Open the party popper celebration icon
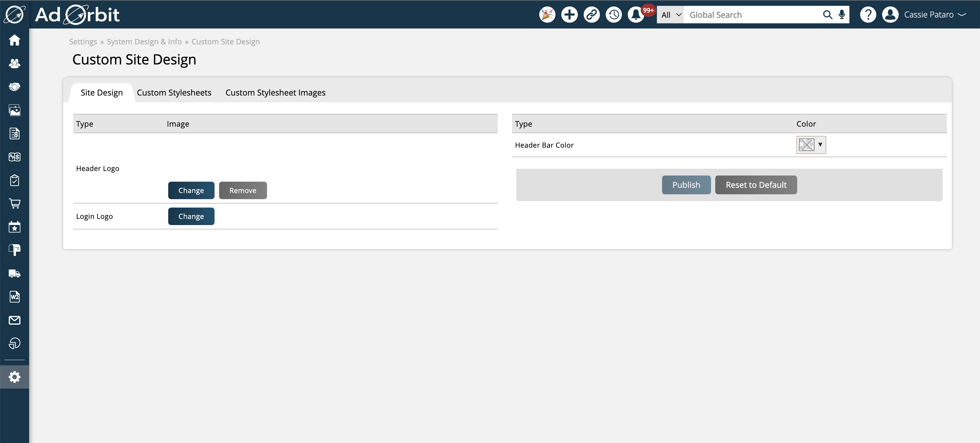The image size is (980, 443). click(547, 15)
